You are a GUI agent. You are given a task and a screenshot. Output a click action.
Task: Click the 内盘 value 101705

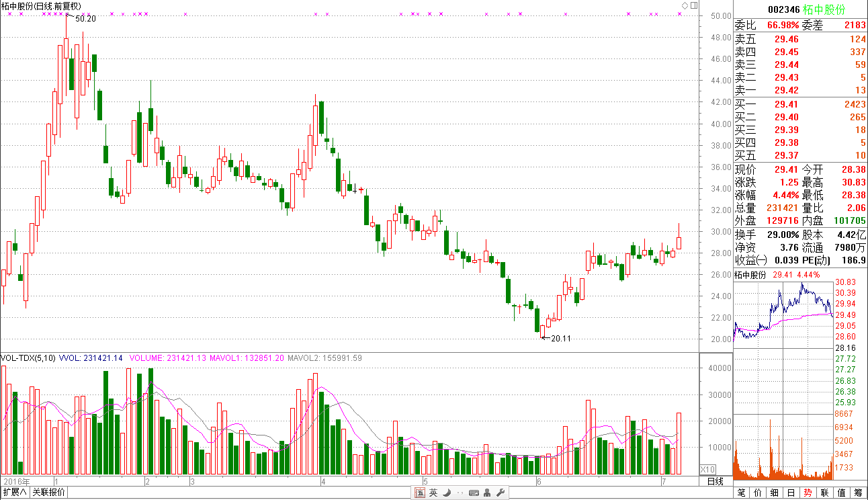coord(849,220)
